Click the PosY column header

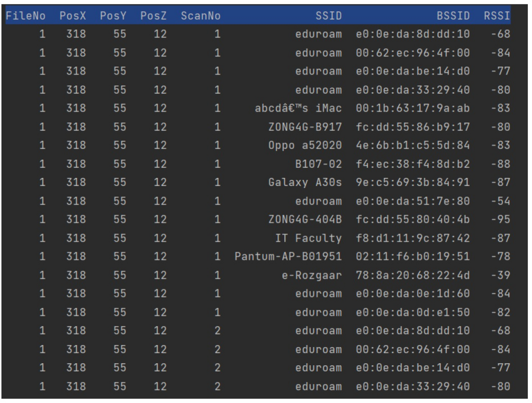(x=113, y=16)
